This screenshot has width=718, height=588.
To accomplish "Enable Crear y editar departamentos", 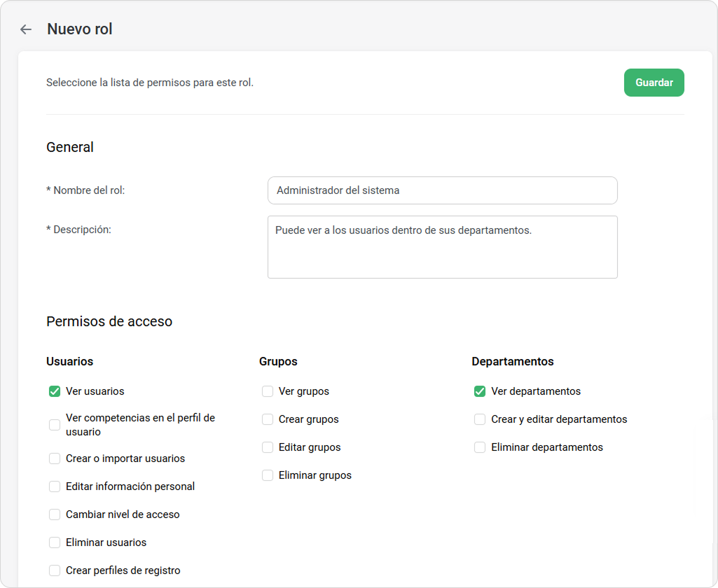I will (x=480, y=419).
